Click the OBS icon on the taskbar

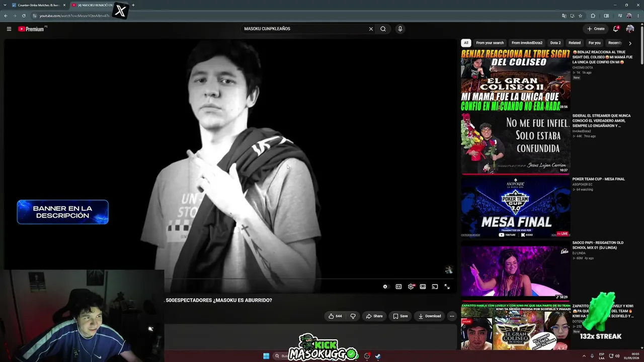click(x=367, y=356)
